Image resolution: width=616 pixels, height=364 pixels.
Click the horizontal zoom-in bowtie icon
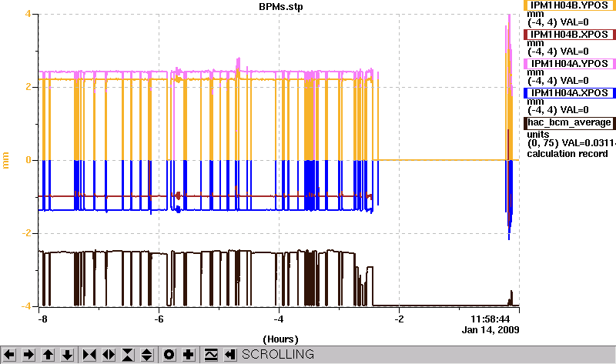coord(89,355)
